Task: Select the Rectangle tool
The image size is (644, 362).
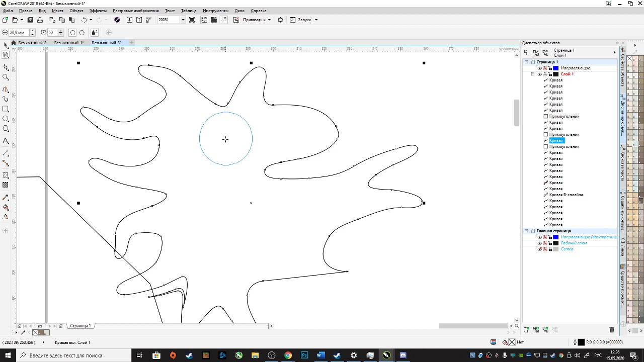Action: click(x=6, y=109)
